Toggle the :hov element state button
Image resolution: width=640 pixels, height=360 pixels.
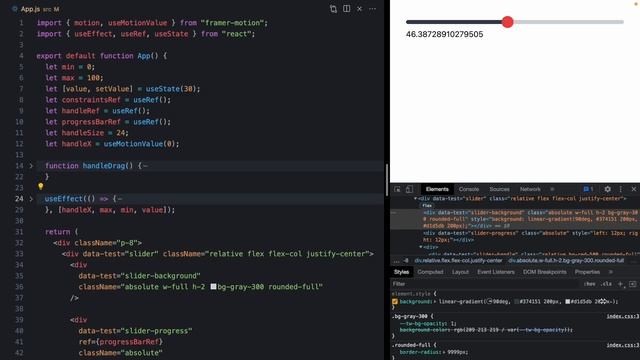(589, 284)
